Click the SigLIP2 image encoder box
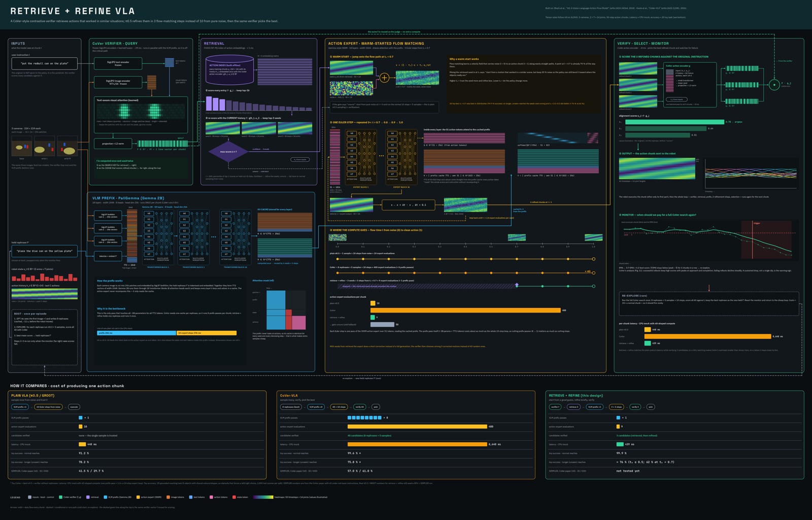The image size is (812, 520). pos(118,82)
